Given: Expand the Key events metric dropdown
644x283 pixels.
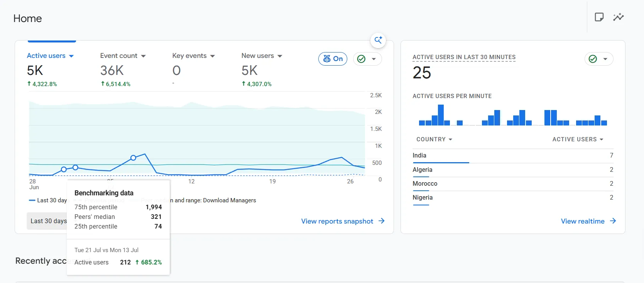Looking at the screenshot, I should click(194, 56).
